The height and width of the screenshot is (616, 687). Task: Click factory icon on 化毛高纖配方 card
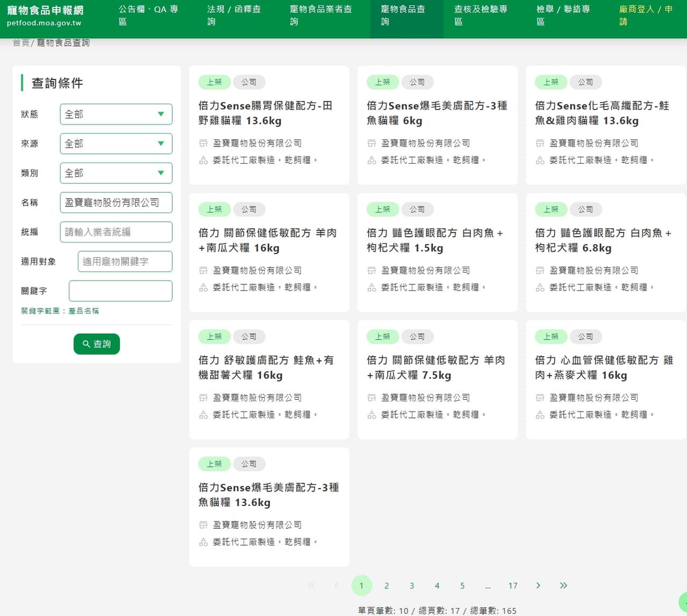pyautogui.click(x=540, y=160)
